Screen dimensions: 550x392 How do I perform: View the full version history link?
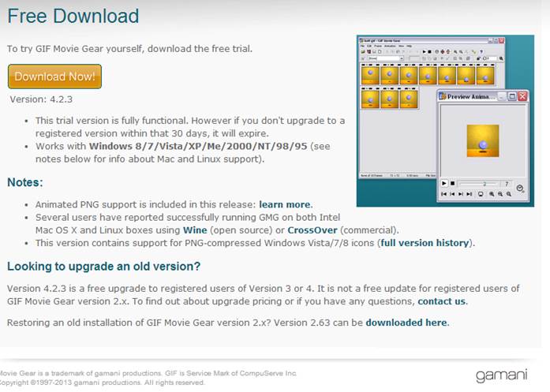(x=425, y=243)
